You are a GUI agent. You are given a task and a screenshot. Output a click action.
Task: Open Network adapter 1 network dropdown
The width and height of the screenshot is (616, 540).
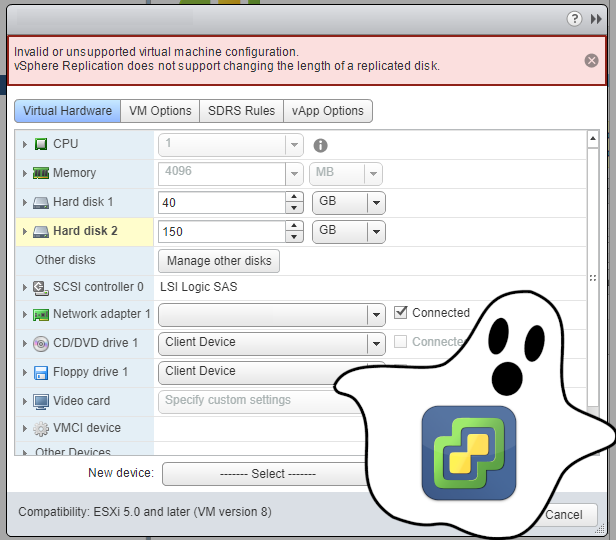coord(272,315)
